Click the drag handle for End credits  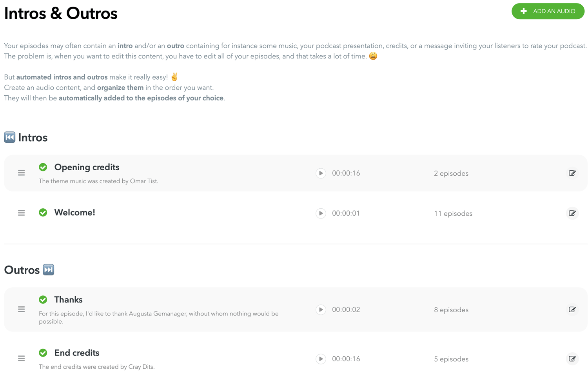tap(21, 359)
